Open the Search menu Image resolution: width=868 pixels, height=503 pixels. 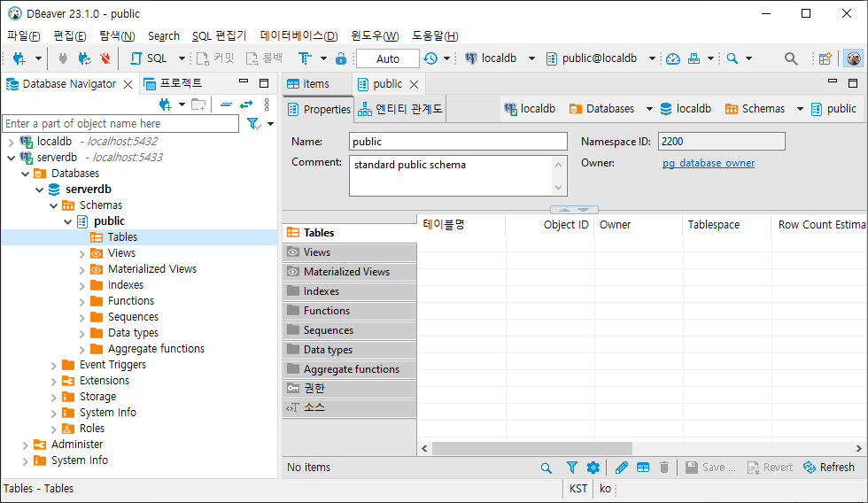point(164,36)
